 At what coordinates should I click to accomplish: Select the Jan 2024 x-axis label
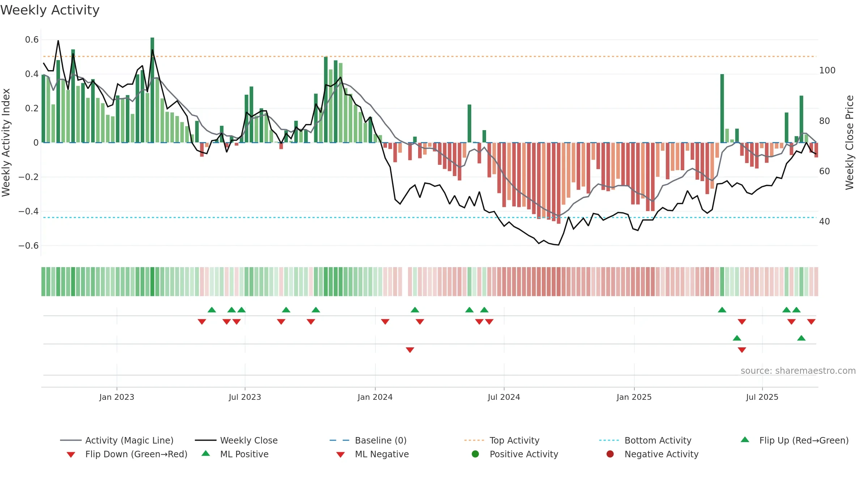375,397
